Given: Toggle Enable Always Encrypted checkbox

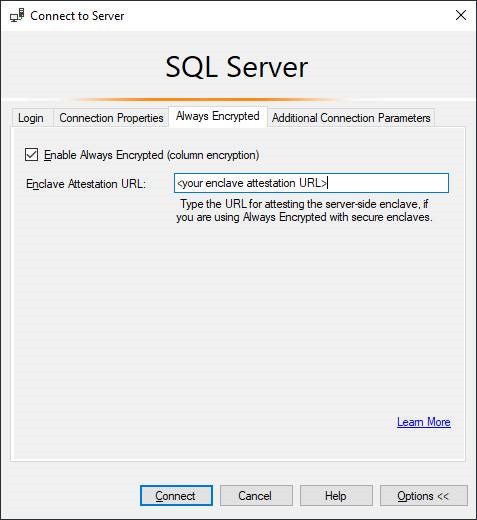Looking at the screenshot, I should pyautogui.click(x=31, y=155).
